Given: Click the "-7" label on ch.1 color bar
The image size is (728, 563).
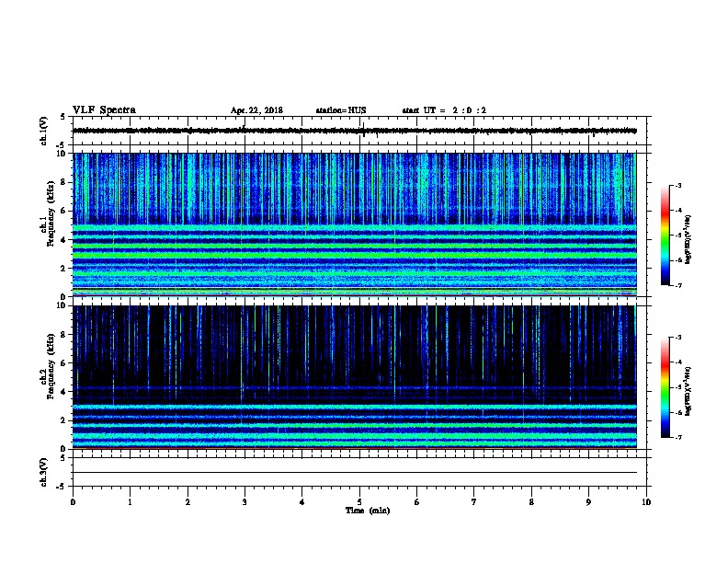Looking at the screenshot, I should [x=677, y=285].
